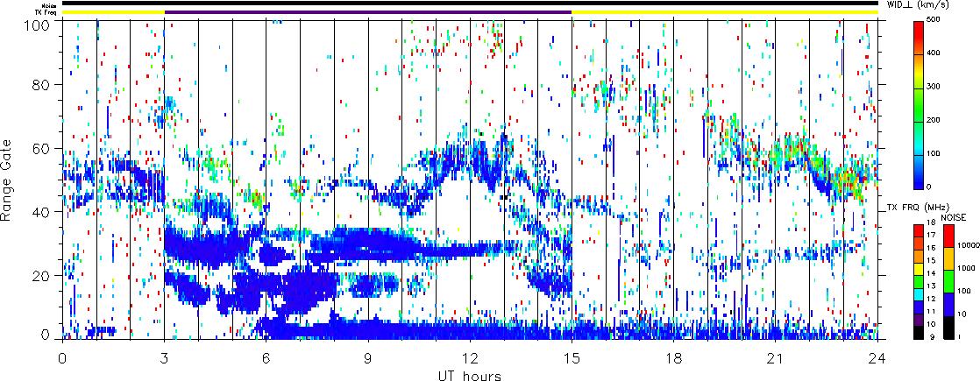Click the width colorbar label 500
The image size is (980, 381).
pos(935,21)
